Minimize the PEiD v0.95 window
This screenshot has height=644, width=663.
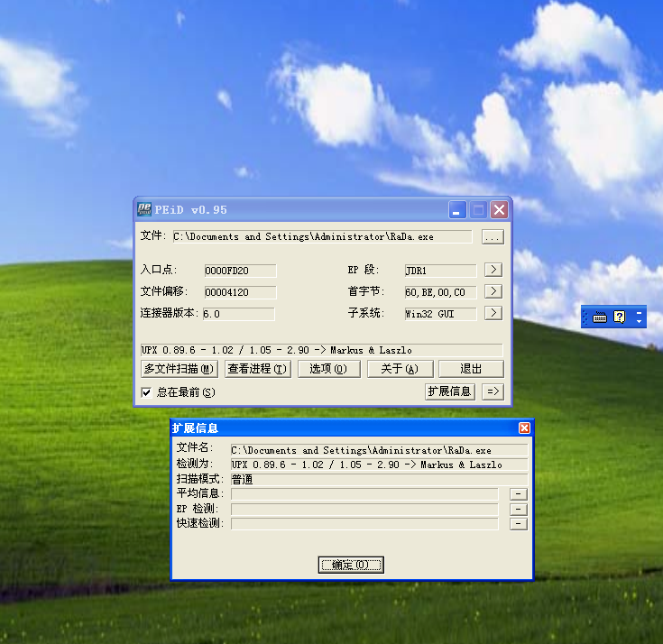point(457,210)
